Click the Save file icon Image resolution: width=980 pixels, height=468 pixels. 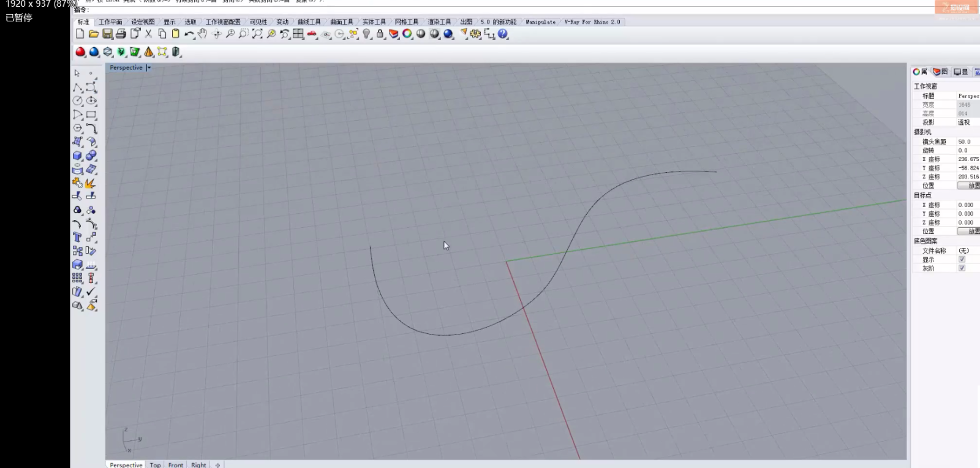click(107, 34)
